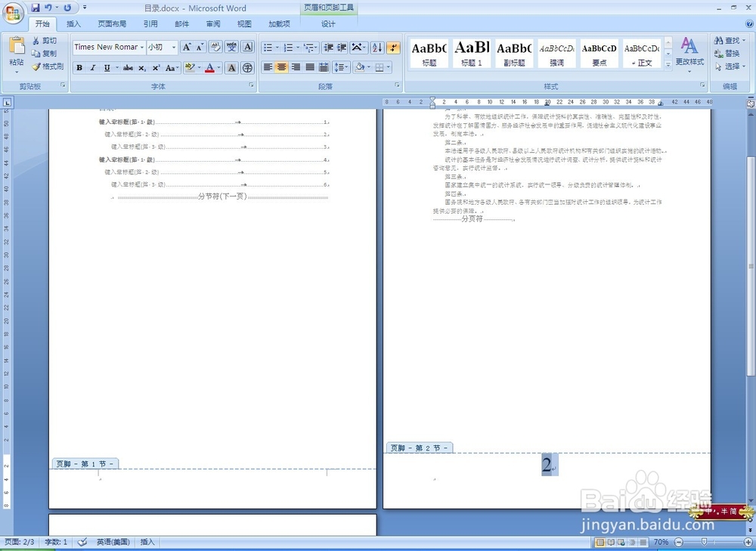756x551 pixels.
Task: Open the 页面布局 ribbon tab
Action: coord(113,23)
